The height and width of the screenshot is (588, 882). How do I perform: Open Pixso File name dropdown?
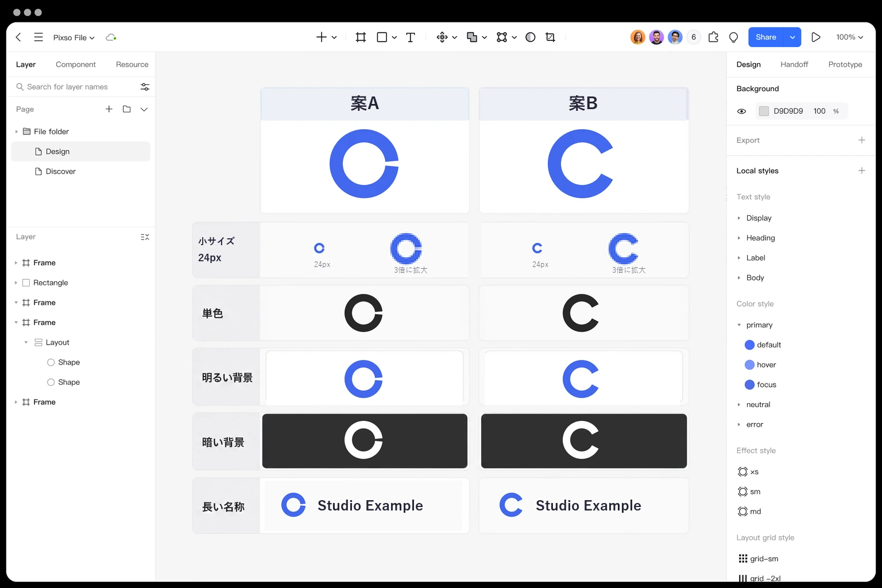point(74,38)
